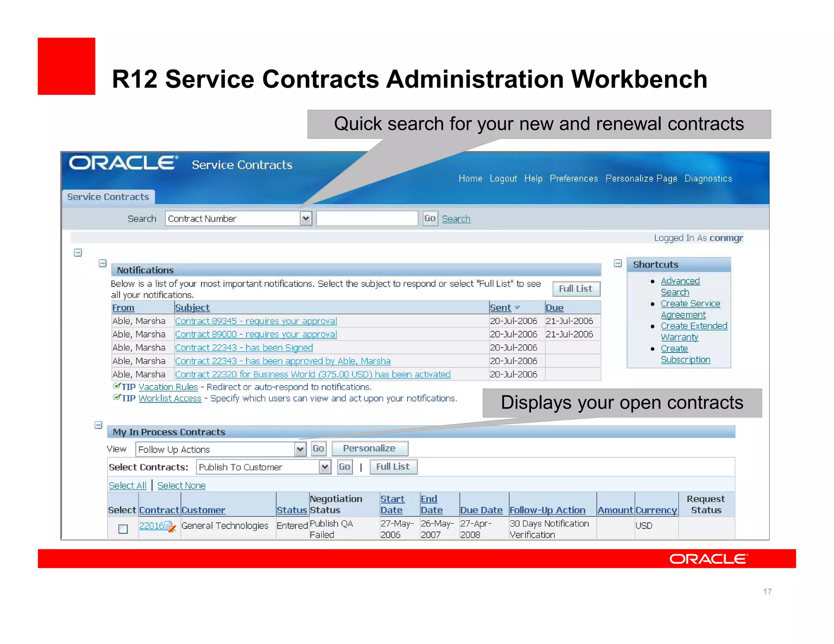Click the Personalize button
The image size is (834, 644).
pyautogui.click(x=369, y=449)
